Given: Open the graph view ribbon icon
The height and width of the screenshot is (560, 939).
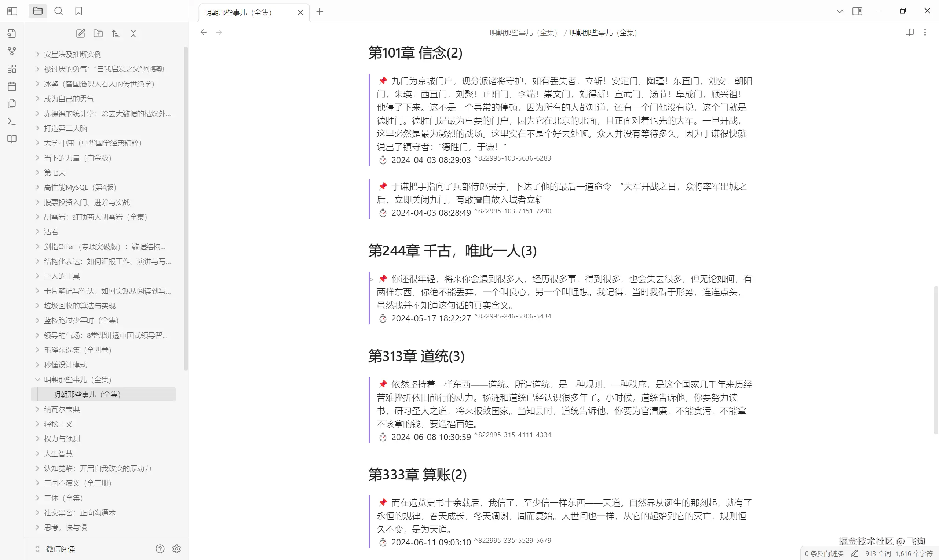Looking at the screenshot, I should click(12, 51).
